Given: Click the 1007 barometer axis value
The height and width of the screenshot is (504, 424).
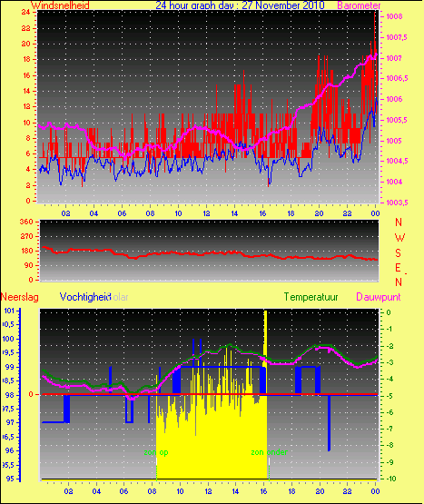Looking at the screenshot, I should 394,58.
